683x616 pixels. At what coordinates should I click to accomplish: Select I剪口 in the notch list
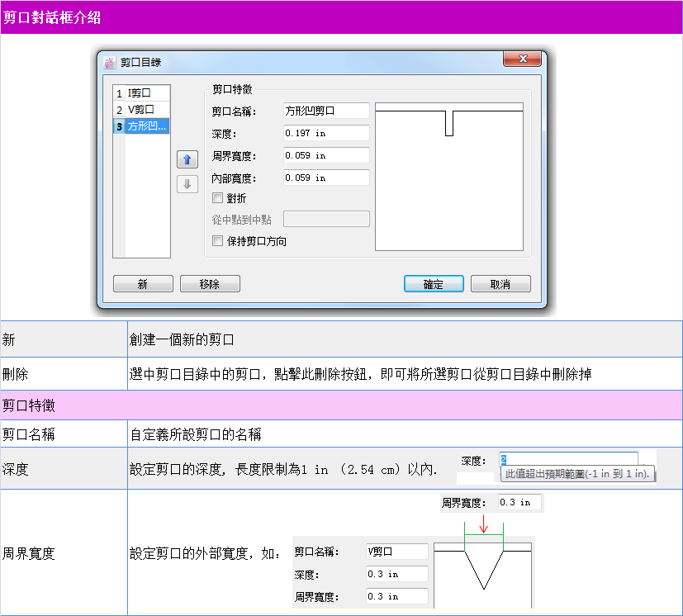click(147, 93)
